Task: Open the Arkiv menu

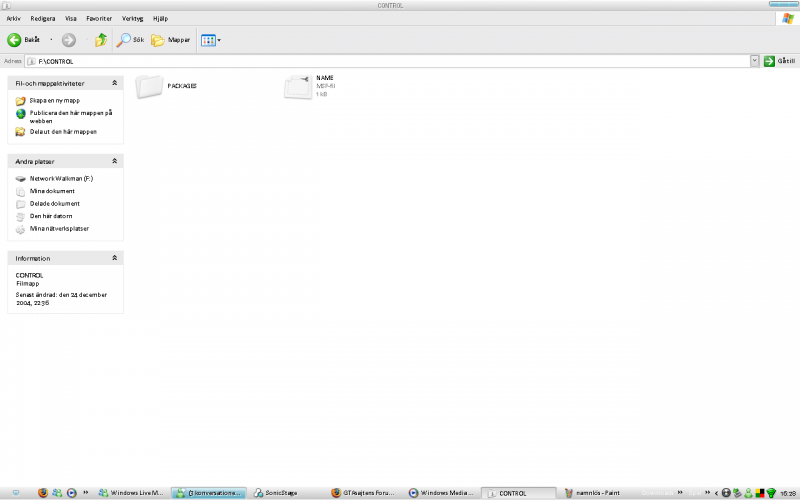Action: tap(14, 18)
